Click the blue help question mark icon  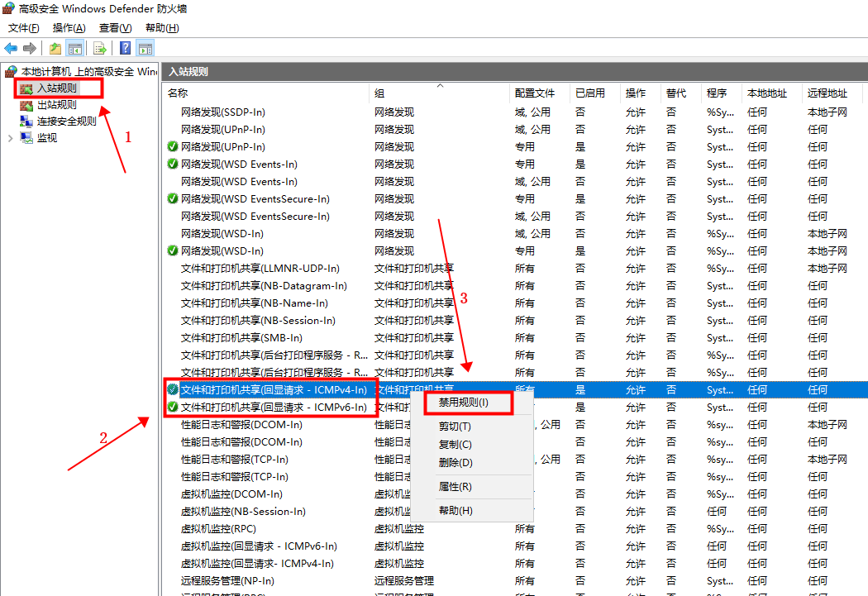(x=126, y=49)
